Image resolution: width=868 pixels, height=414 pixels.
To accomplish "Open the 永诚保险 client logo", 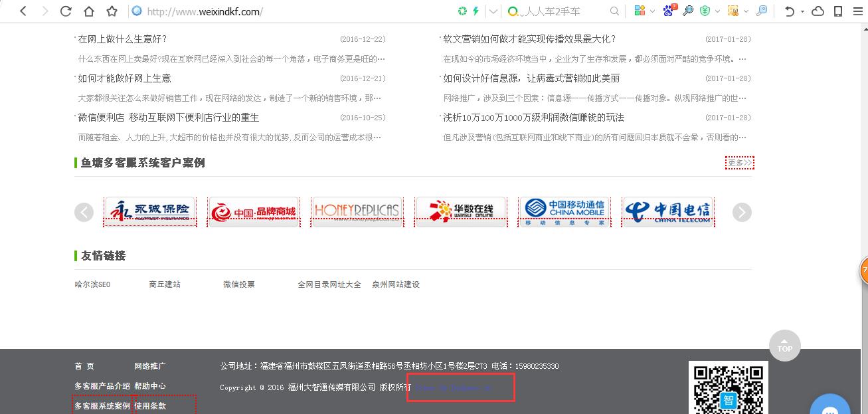I will coord(150,212).
